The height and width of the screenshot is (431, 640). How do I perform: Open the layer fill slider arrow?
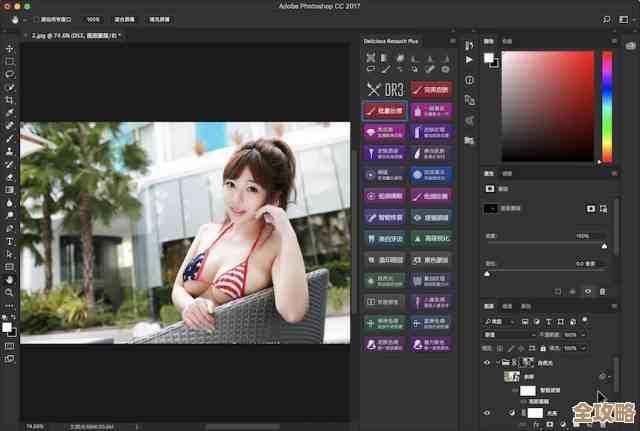click(583, 348)
